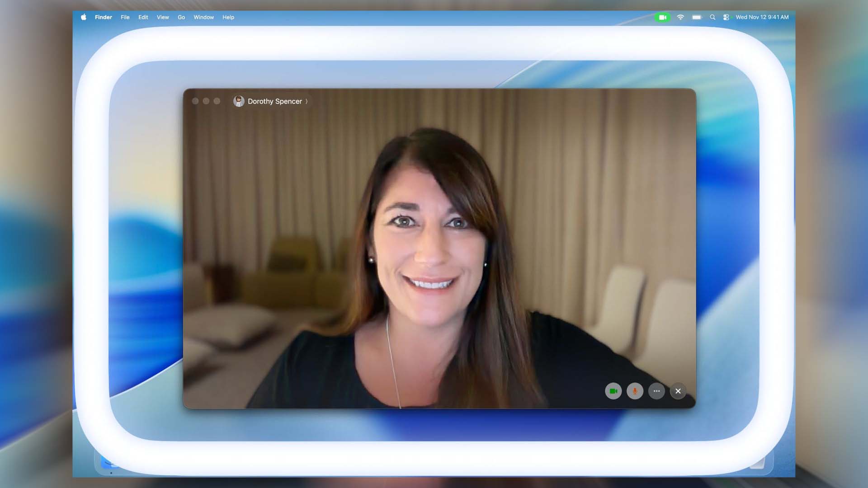End the call with X button
The width and height of the screenshot is (868, 488).
coord(678,391)
